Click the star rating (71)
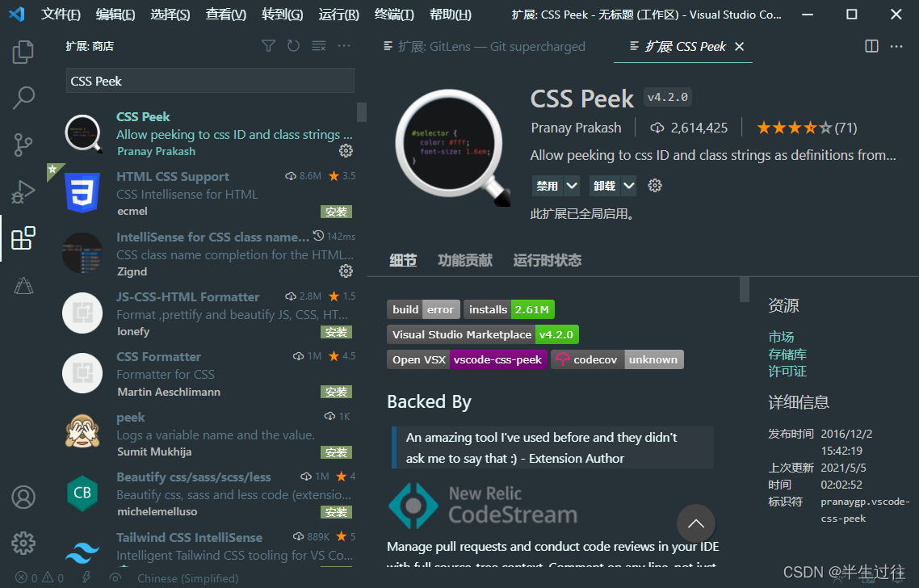 (x=807, y=128)
